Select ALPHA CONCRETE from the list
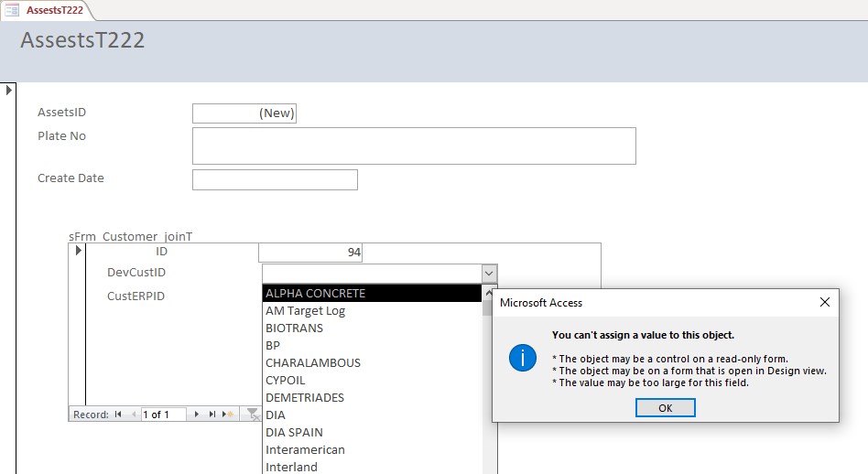This screenshot has width=868, height=474. (372, 293)
